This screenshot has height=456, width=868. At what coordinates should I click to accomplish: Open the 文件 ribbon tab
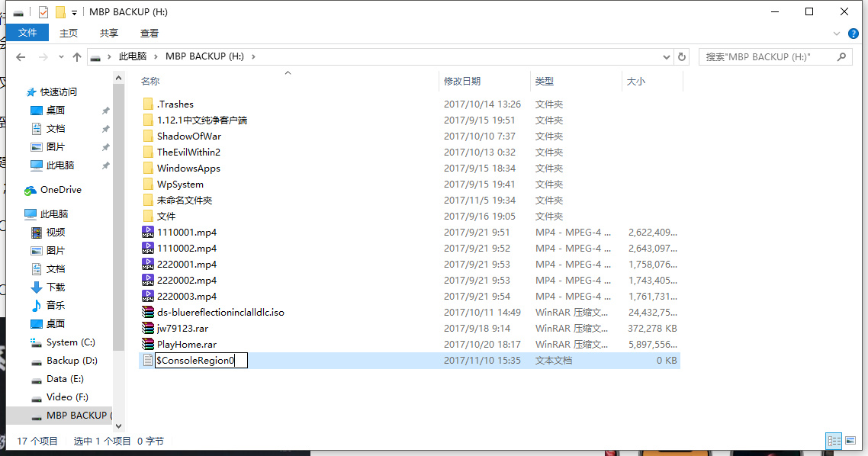27,33
